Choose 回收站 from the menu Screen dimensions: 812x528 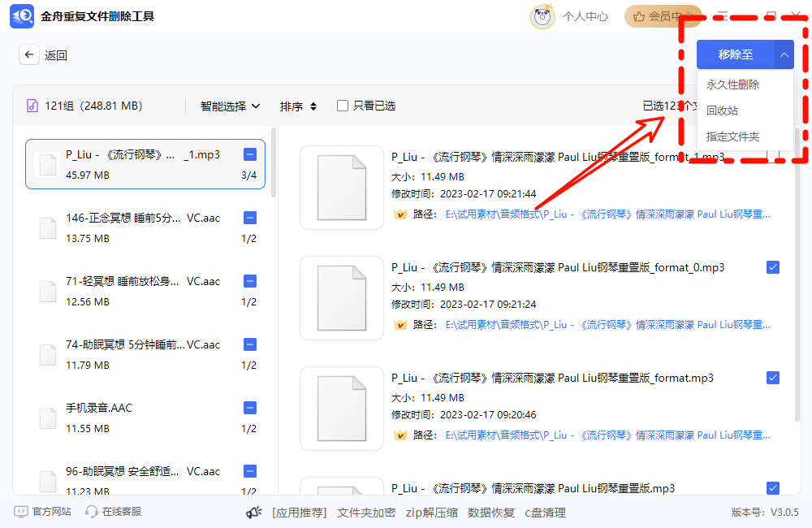(723, 111)
